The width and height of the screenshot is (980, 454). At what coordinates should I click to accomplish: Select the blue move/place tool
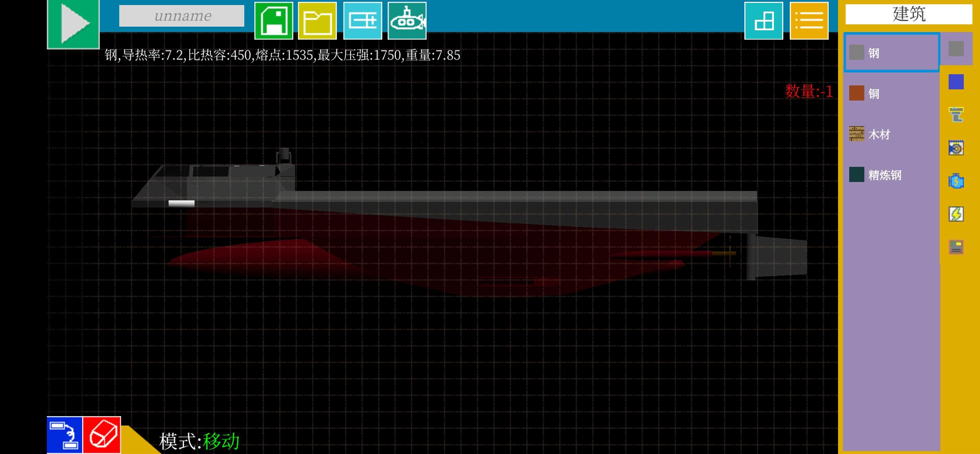(64, 435)
